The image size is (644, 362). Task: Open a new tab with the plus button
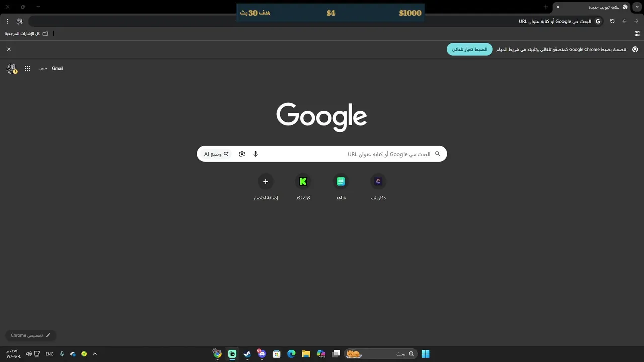546,7
